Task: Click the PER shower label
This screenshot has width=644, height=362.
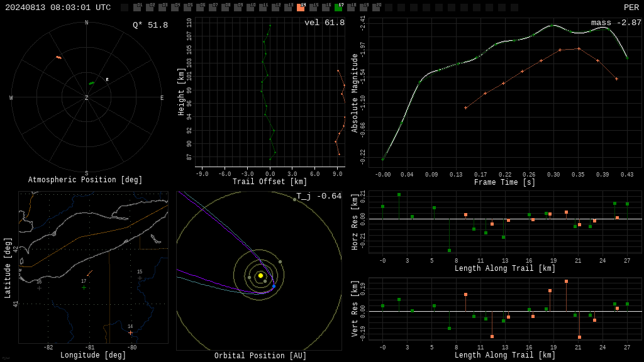Action: coord(631,8)
